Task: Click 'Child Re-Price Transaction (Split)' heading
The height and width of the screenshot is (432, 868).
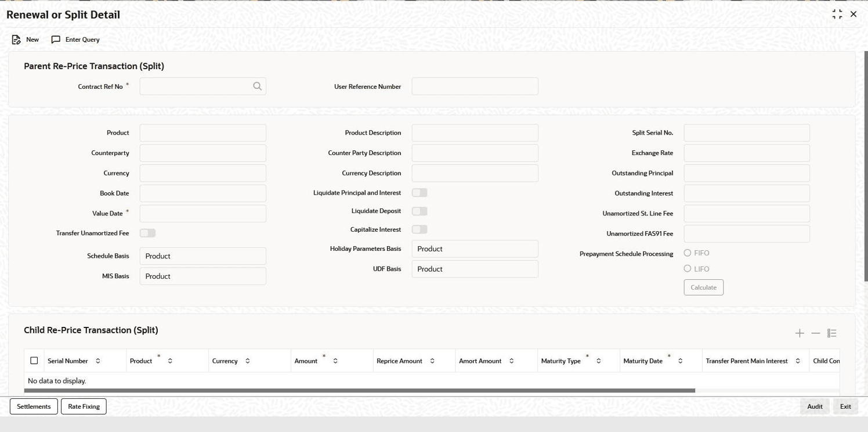Action: click(x=91, y=330)
